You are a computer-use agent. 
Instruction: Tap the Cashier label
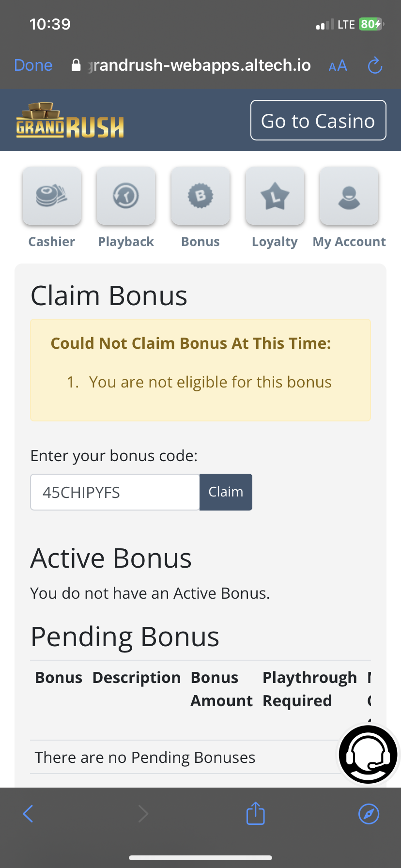click(x=52, y=242)
